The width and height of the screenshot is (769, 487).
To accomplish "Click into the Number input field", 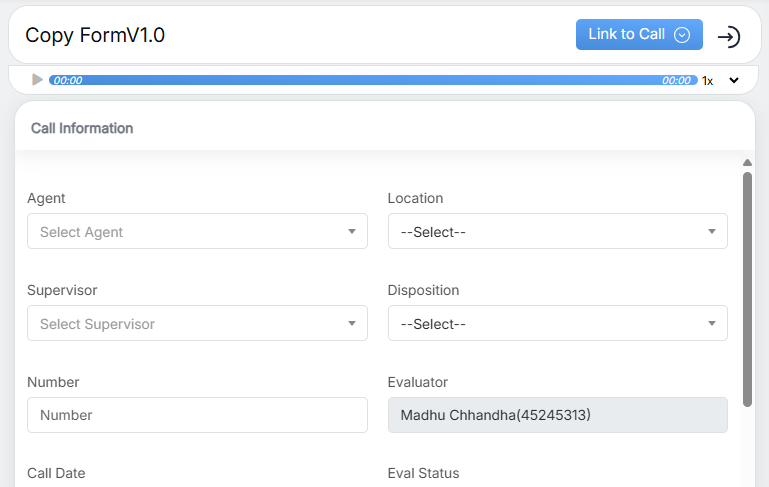I will pos(197,415).
